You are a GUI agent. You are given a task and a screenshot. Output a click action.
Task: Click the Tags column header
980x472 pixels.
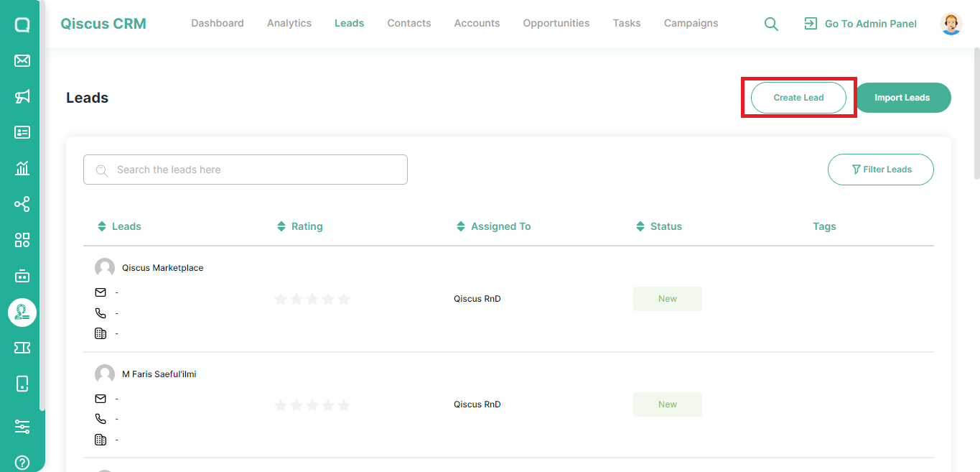pos(824,226)
